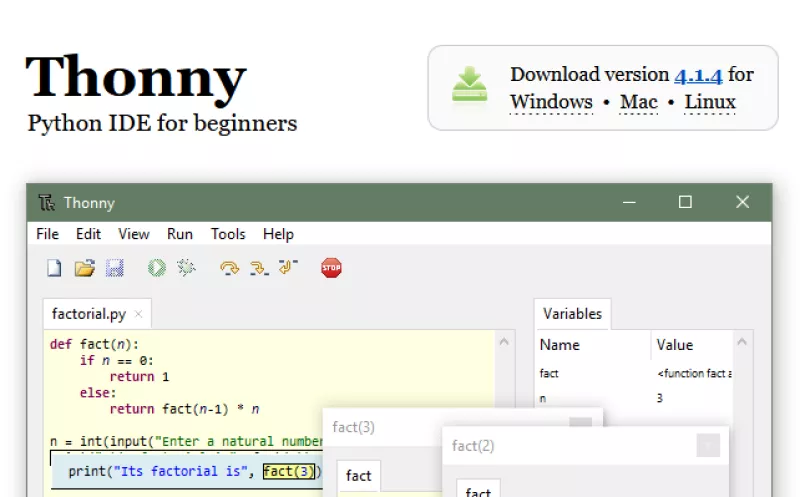The height and width of the screenshot is (497, 800).
Task: Stop execution with the red STOP icon
Action: coord(331,268)
